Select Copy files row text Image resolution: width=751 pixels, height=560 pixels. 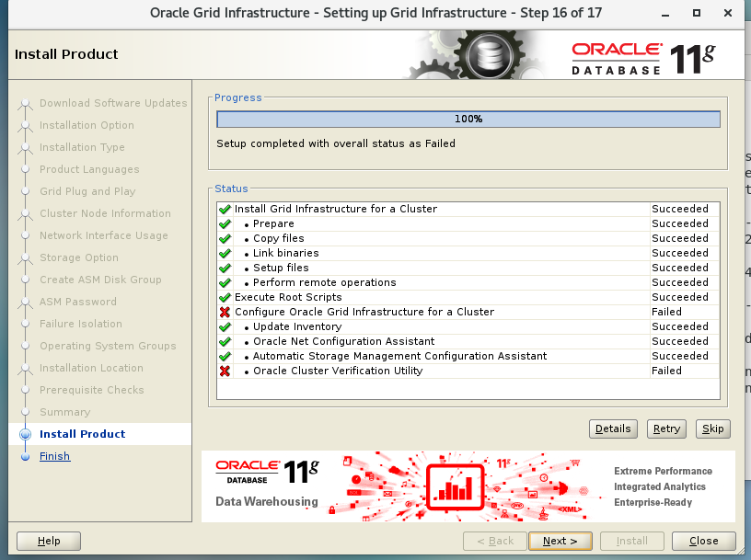pos(278,238)
